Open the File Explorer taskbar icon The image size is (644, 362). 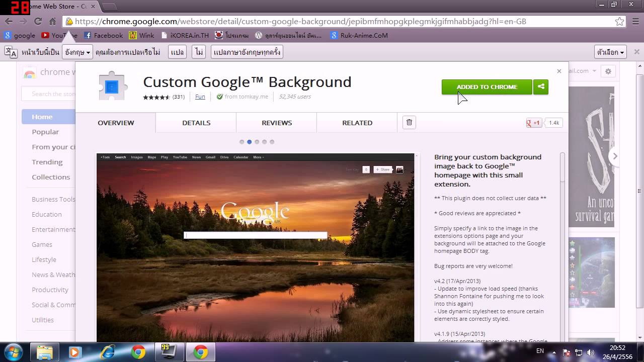pos(45,352)
